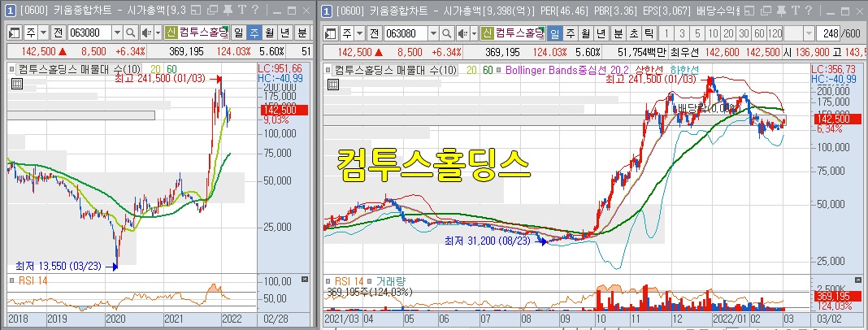Select the 5 interval button
This screenshot has width=868, height=330.
tap(697, 33)
